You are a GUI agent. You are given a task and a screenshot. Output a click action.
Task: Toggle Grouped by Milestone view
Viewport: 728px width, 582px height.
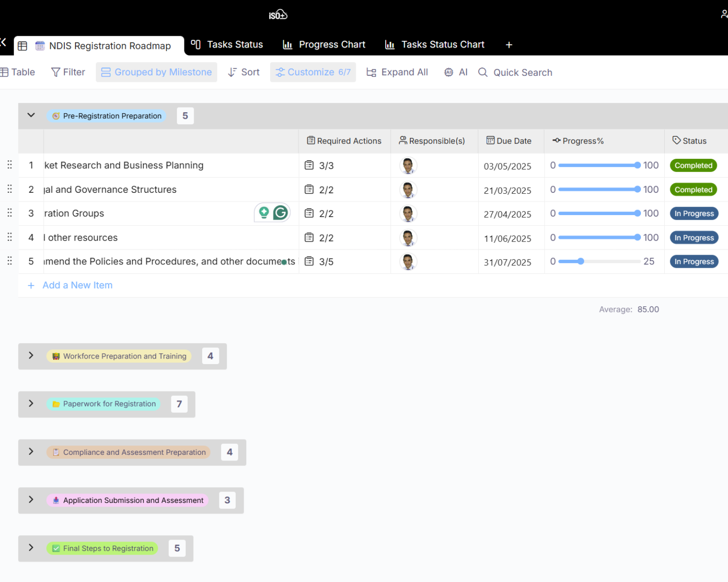tap(156, 72)
